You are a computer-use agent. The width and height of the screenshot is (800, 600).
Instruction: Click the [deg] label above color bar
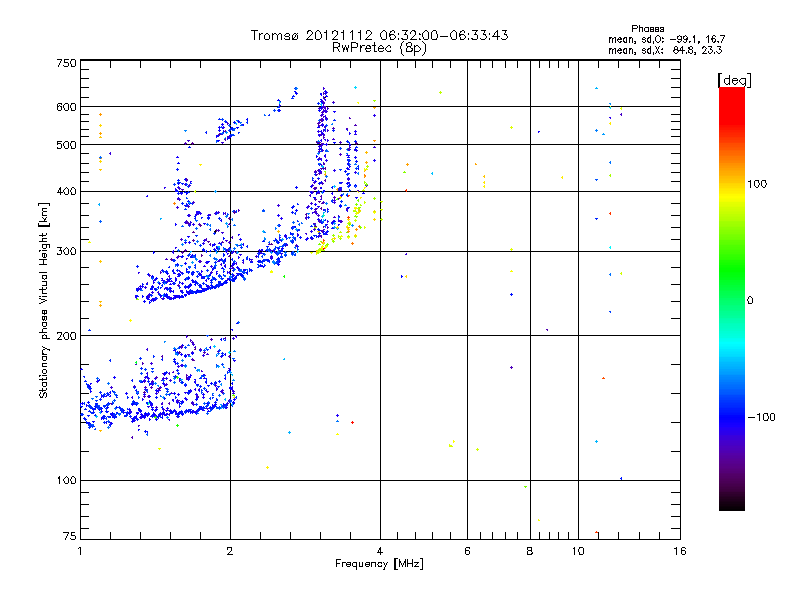[734, 80]
